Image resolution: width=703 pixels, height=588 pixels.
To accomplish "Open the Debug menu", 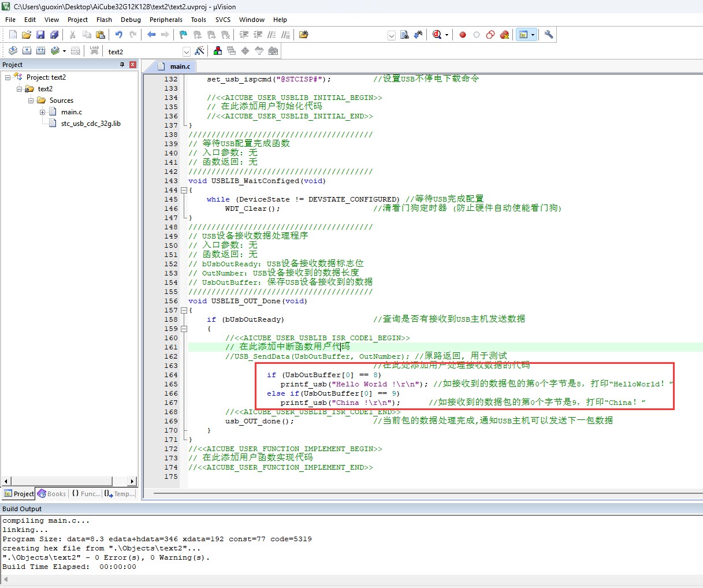I will tap(131, 20).
